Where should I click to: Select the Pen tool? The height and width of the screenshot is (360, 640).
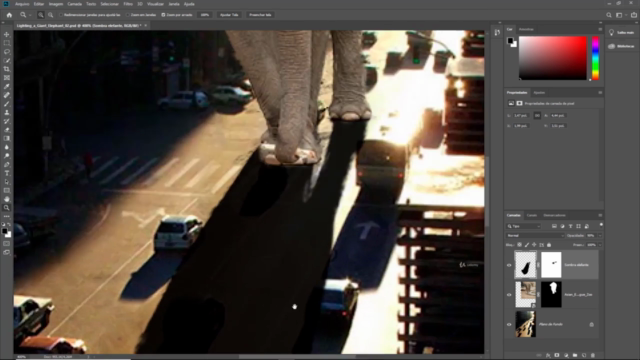7,164
